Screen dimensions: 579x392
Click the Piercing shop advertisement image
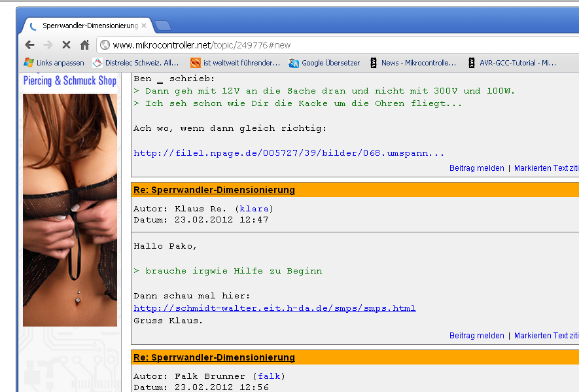[70, 210]
